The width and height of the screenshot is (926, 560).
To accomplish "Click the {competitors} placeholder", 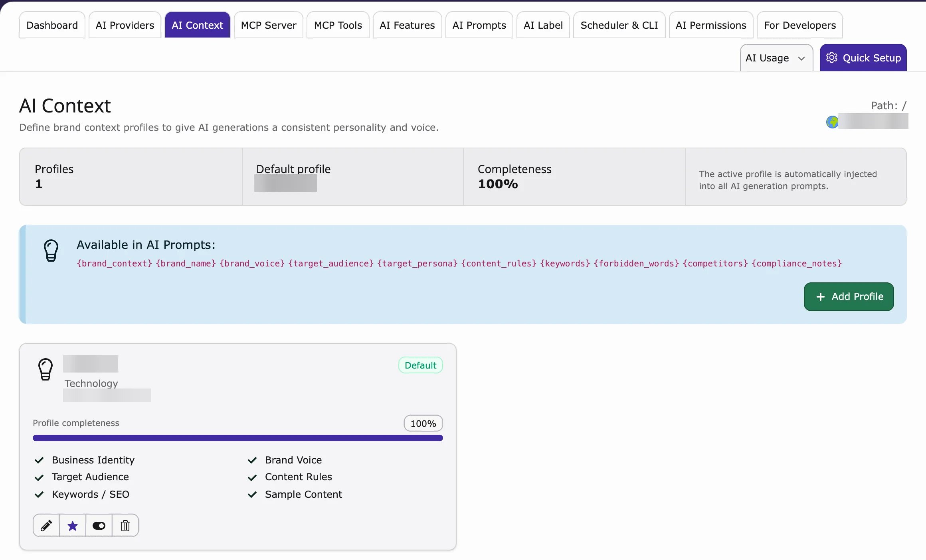I will click(x=715, y=264).
